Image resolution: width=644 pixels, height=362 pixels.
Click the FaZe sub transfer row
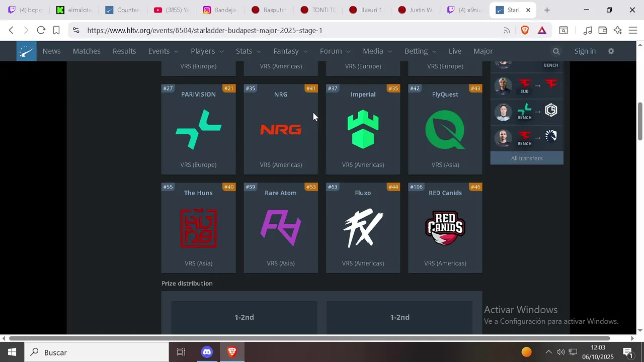click(x=527, y=85)
